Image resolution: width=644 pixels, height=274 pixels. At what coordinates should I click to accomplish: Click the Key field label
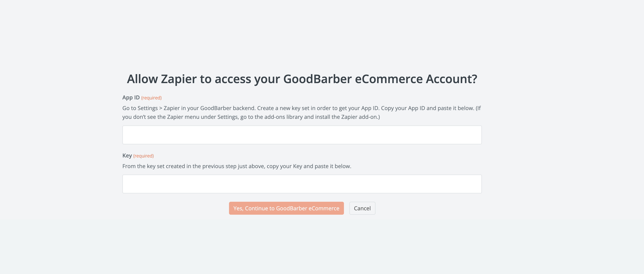click(x=127, y=156)
